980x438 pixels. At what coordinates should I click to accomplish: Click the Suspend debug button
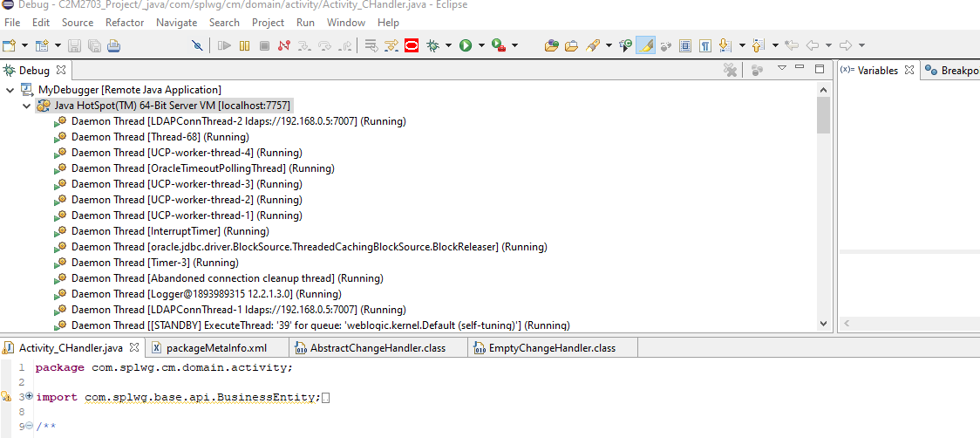(245, 45)
